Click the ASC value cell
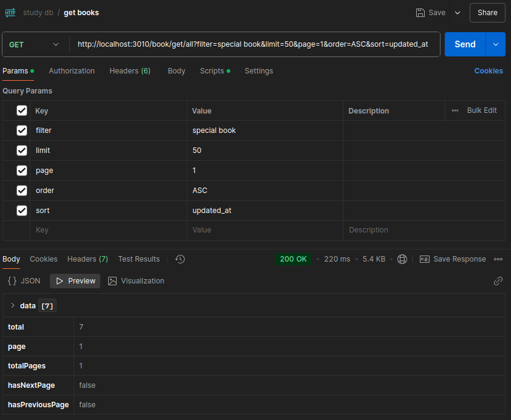 pos(265,191)
